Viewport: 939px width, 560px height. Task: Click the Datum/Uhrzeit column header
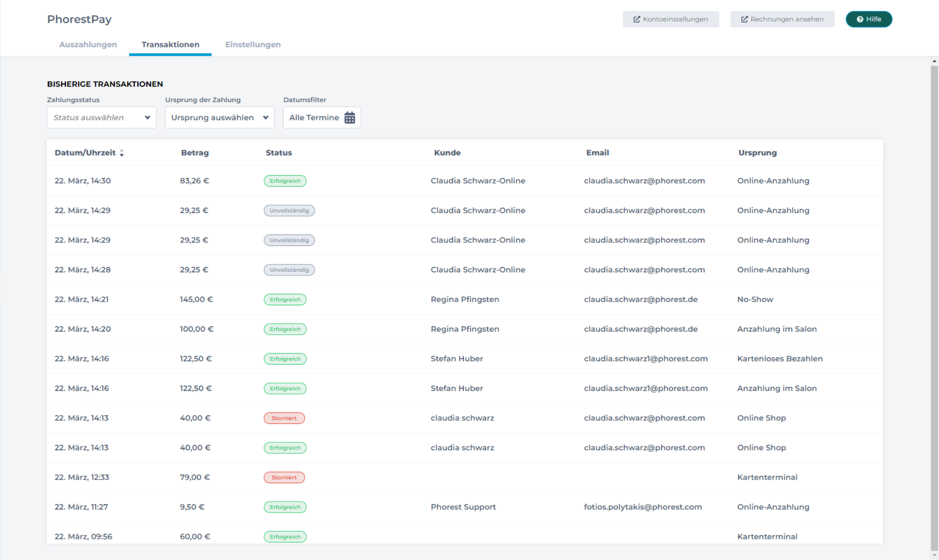pos(85,153)
